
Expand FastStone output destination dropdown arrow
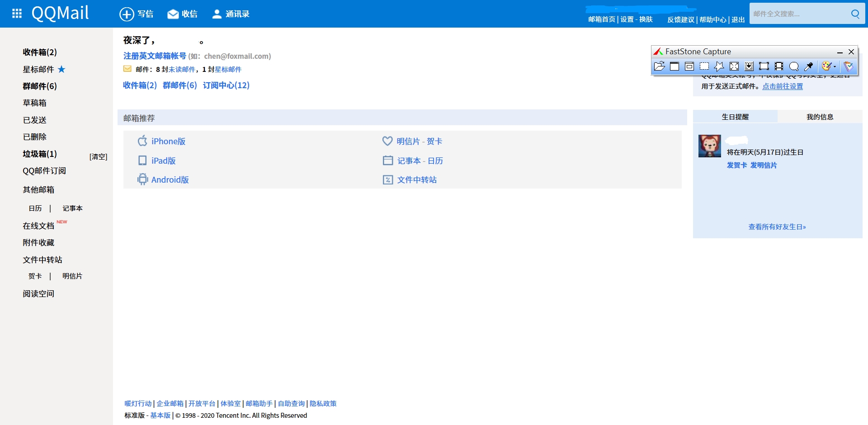(835, 66)
